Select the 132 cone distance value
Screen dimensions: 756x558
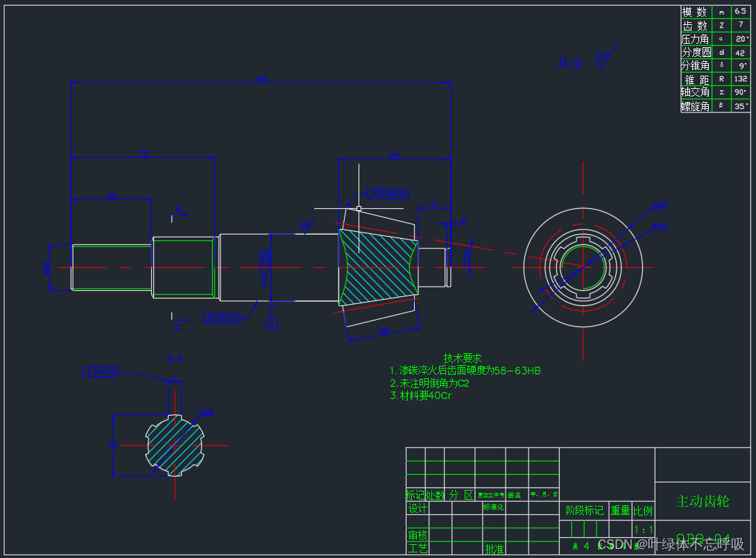(741, 79)
